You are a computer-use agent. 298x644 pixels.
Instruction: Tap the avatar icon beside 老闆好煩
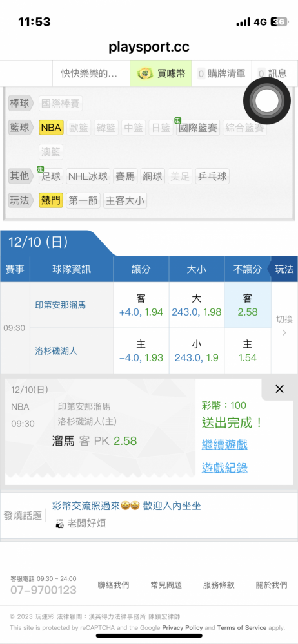[x=60, y=524]
